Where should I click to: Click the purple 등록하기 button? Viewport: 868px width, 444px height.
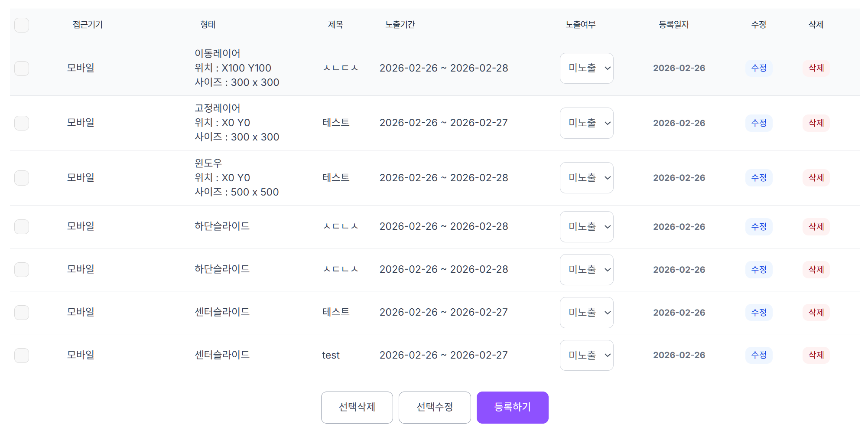512,407
